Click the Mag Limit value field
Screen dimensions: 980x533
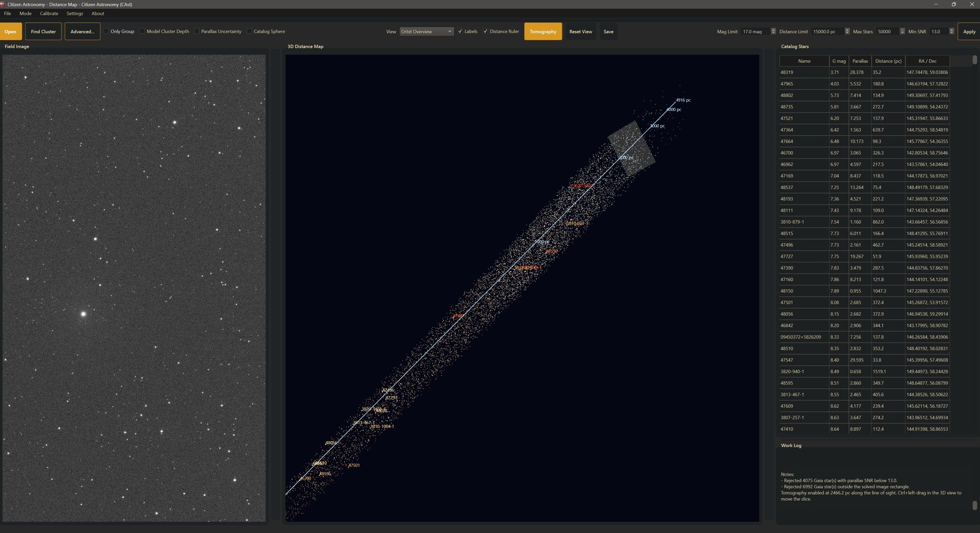coord(755,32)
